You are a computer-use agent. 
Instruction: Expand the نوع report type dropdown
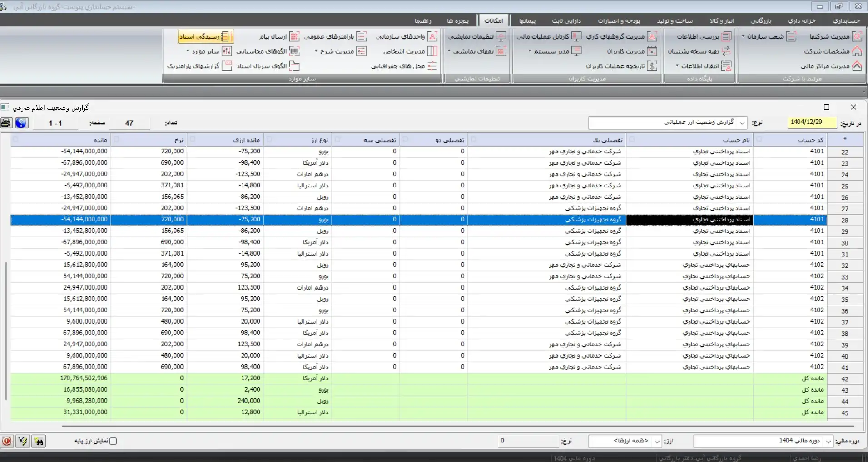[x=742, y=123]
